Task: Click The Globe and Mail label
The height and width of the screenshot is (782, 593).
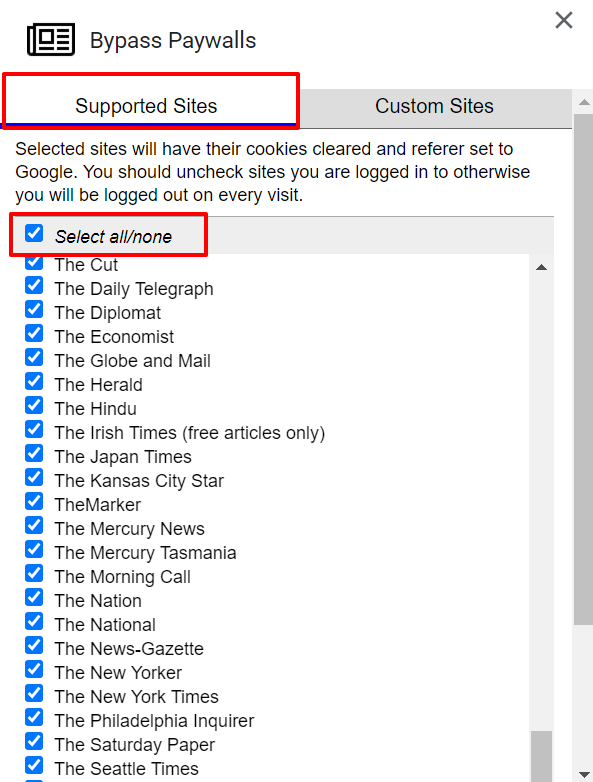Action: [x=132, y=361]
